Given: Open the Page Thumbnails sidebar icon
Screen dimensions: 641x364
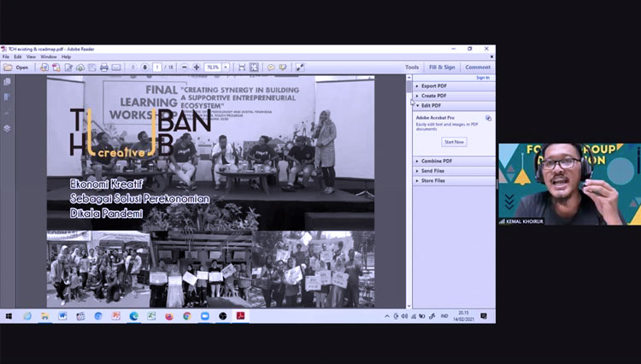Looking at the screenshot, I should click(x=7, y=82).
